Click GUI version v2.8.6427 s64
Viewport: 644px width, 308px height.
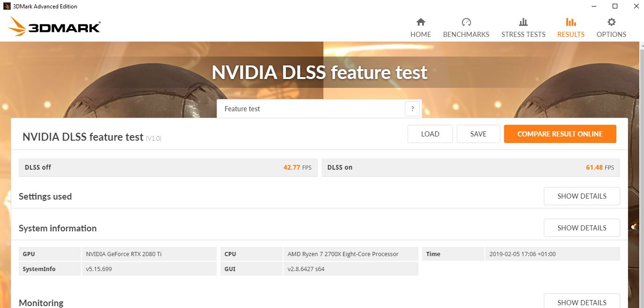351,269
